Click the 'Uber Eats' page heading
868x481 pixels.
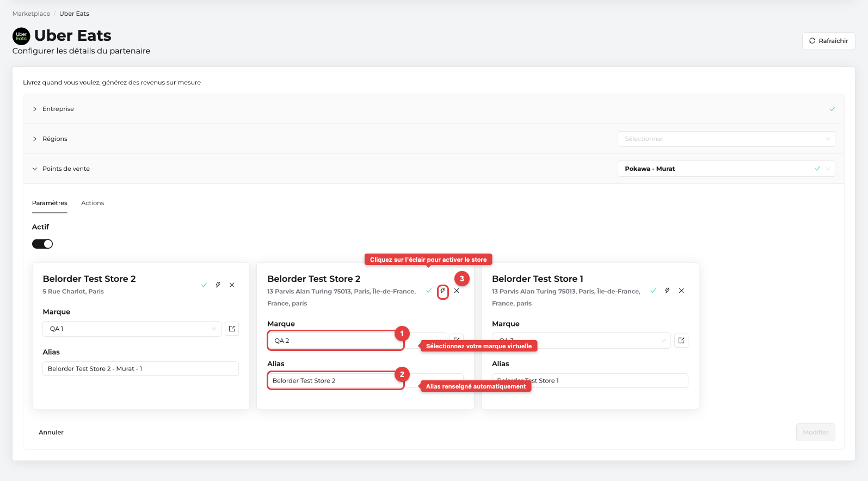pyautogui.click(x=73, y=35)
